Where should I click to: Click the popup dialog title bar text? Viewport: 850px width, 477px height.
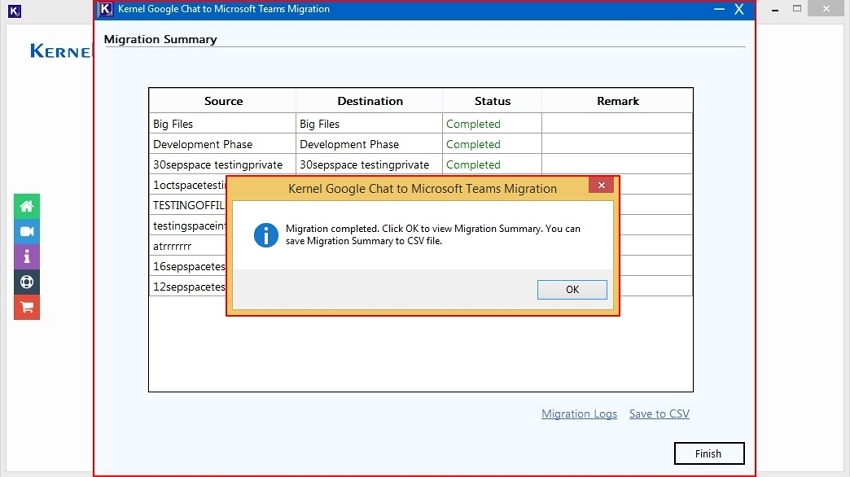click(x=422, y=189)
